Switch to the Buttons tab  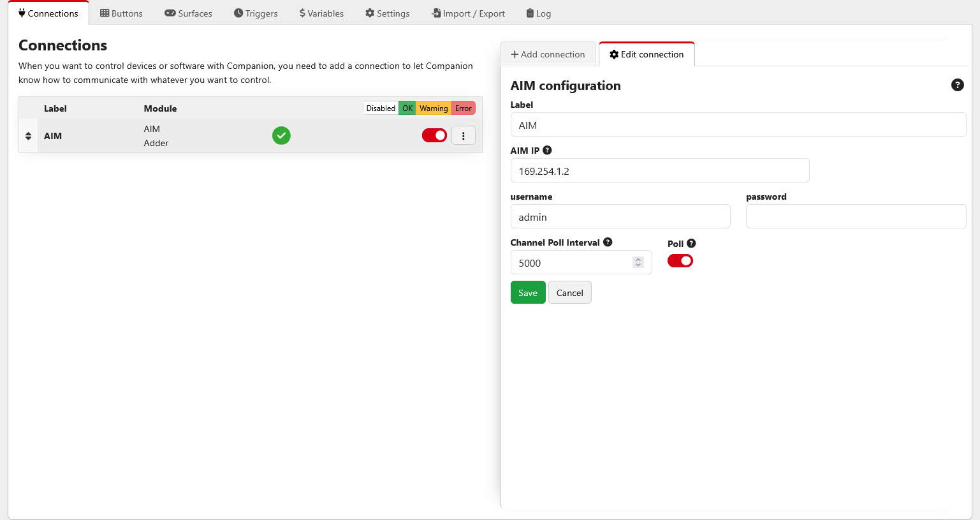tap(121, 13)
